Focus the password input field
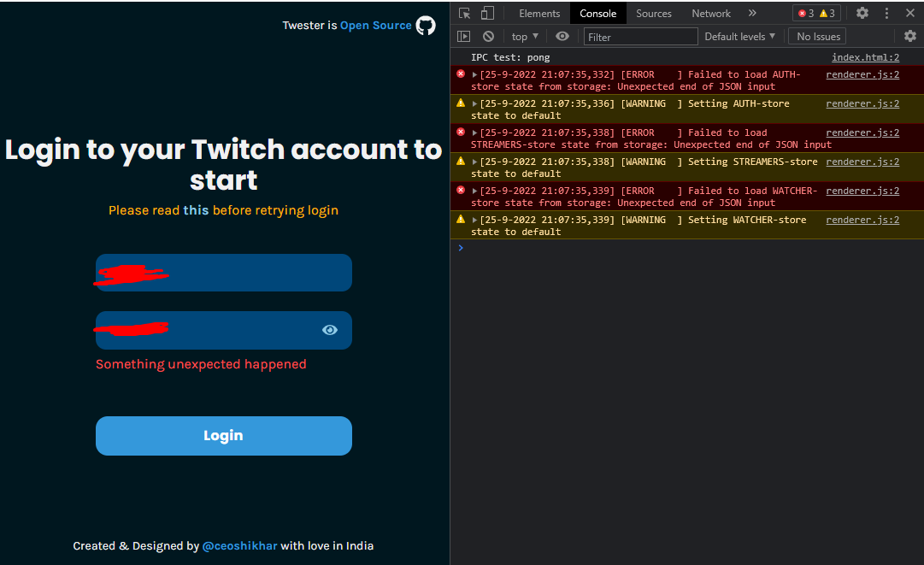Viewport: 924px width, 565px height. click(x=224, y=331)
